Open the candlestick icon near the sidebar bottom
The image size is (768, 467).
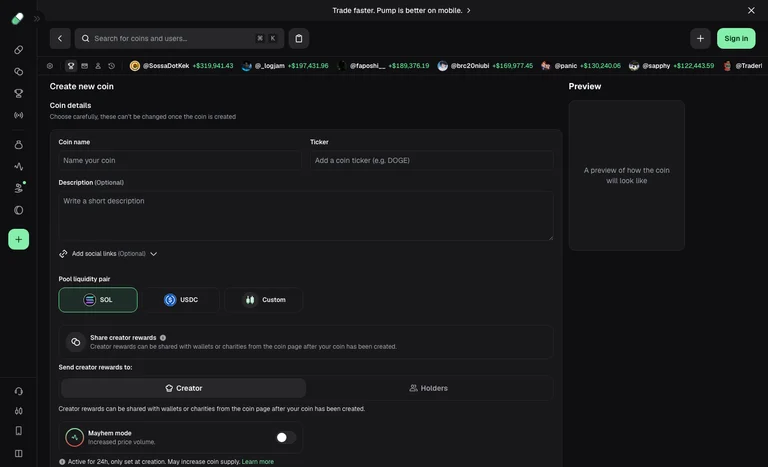[19, 411]
